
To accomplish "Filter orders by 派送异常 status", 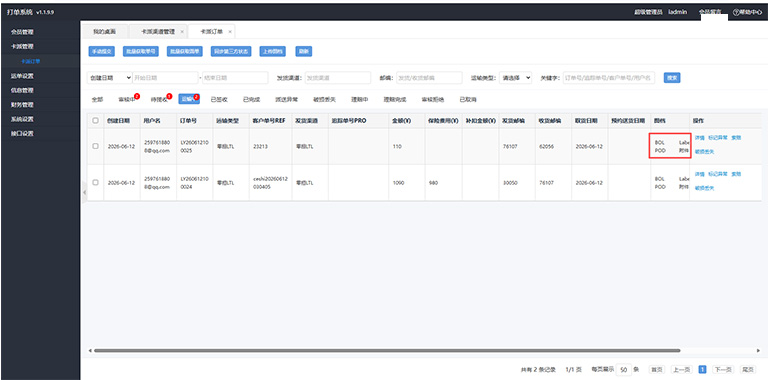I will (286, 99).
